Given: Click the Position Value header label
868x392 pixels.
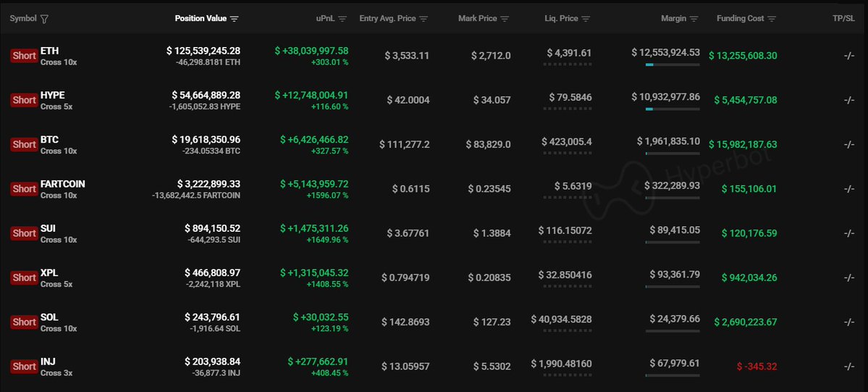Looking at the screenshot, I should [x=201, y=18].
